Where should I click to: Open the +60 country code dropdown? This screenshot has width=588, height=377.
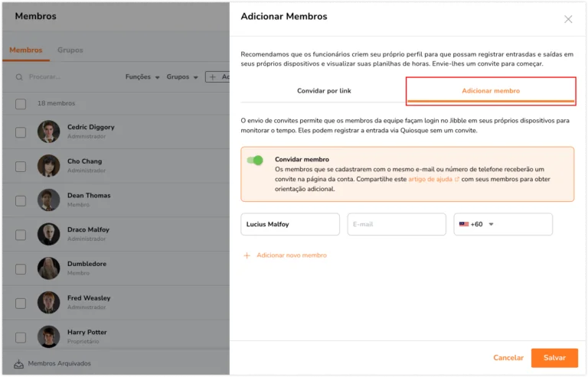coord(476,224)
